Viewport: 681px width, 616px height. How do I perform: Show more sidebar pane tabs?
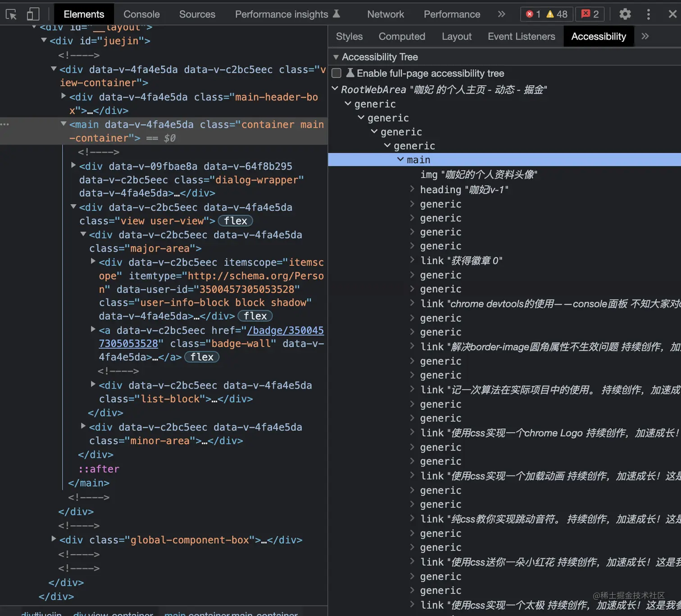click(645, 36)
